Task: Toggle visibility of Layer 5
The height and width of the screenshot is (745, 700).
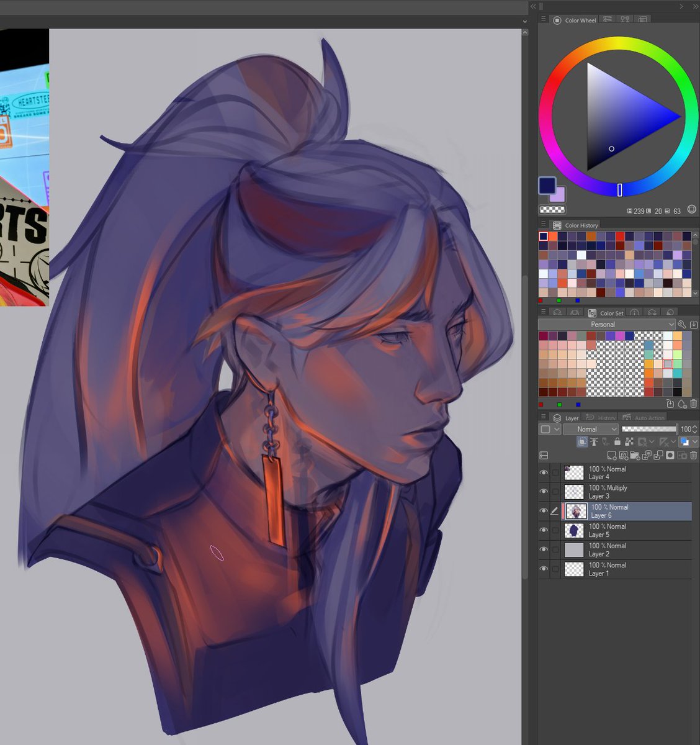Action: click(x=544, y=531)
